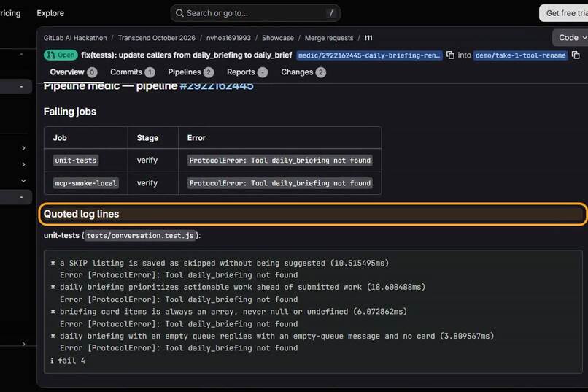The height and width of the screenshot is (392, 588).
Task: Click the mcp-smoke-local row error text
Action: click(x=279, y=183)
